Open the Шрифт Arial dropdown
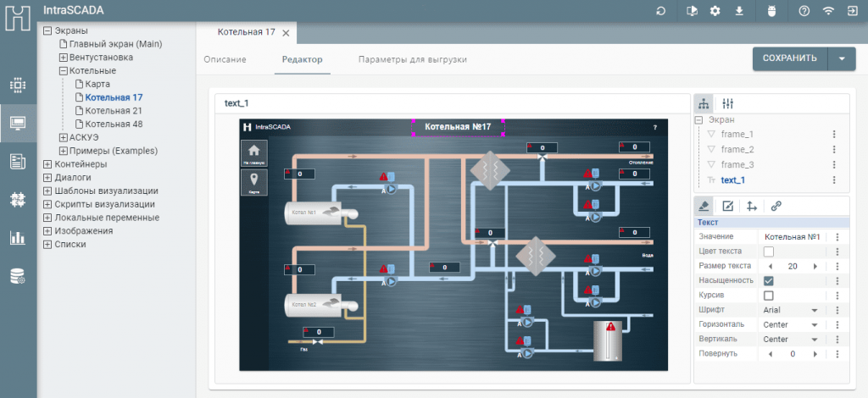 [791, 310]
